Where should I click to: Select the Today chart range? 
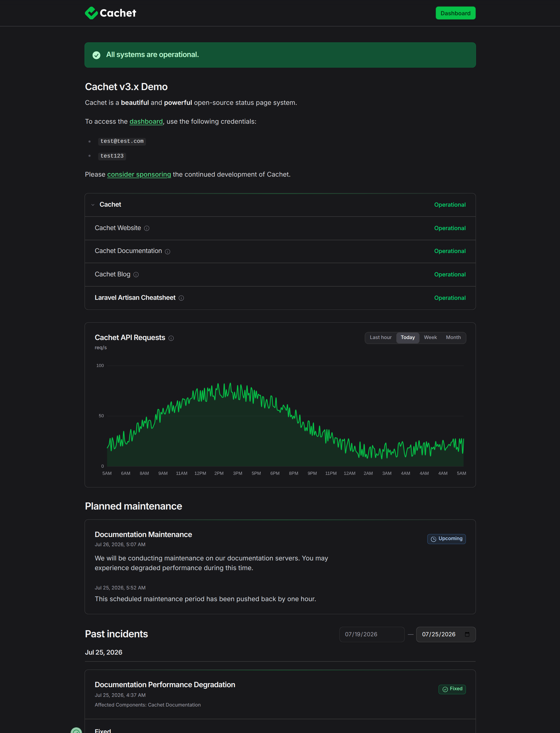click(408, 338)
